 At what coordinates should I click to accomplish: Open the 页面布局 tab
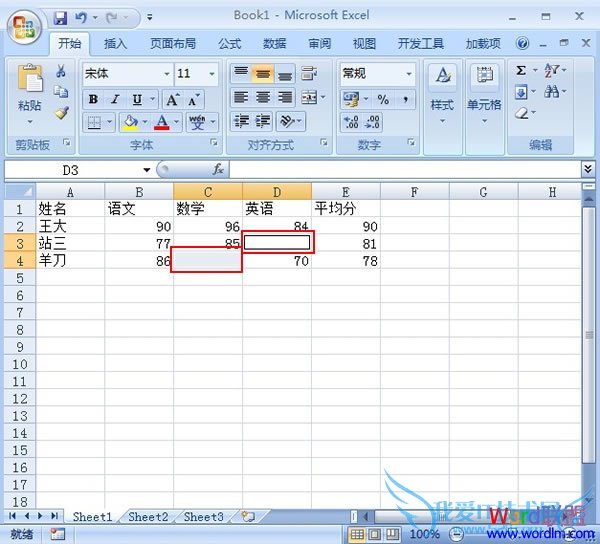click(173, 44)
